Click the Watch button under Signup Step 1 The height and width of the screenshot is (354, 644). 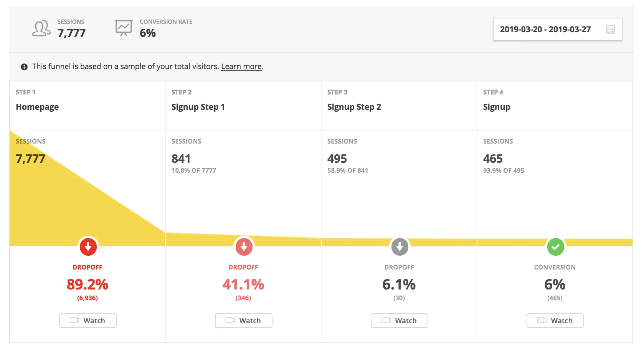click(x=243, y=321)
